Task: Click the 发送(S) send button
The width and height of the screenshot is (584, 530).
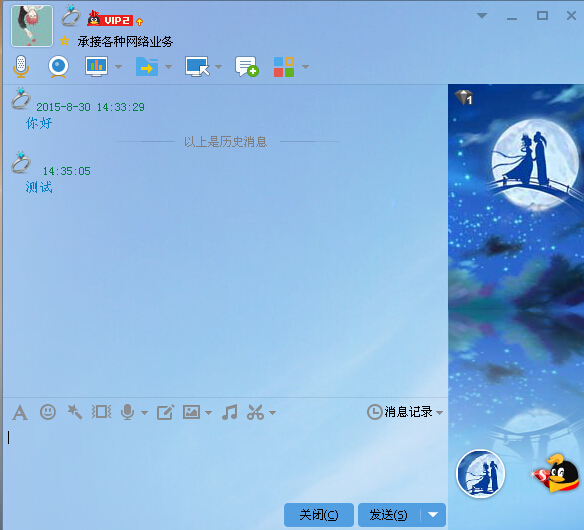Action: 389,515
